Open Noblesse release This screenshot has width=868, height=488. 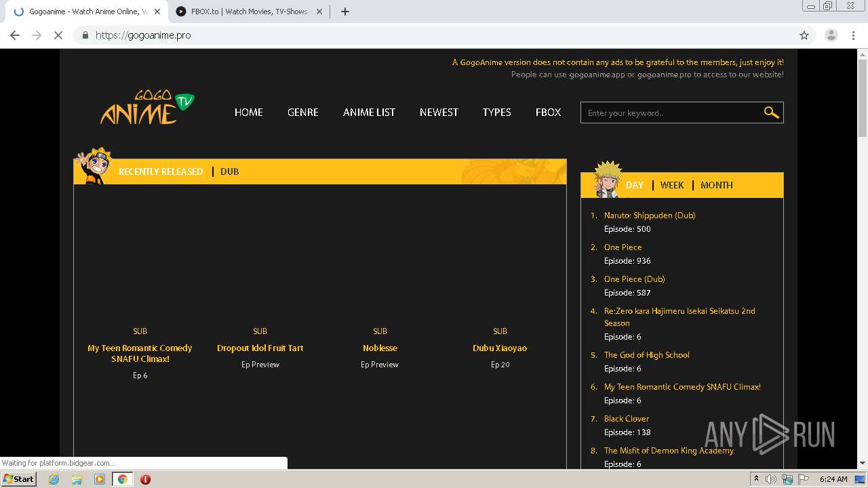point(380,348)
